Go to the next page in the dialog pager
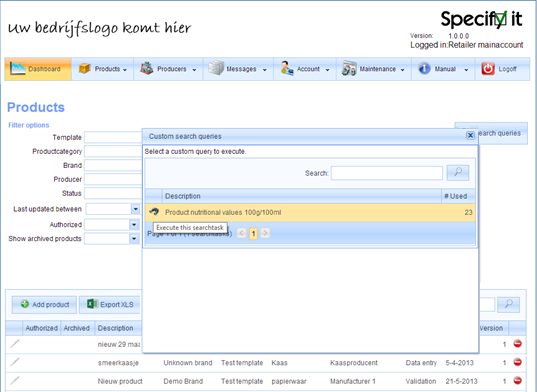This screenshot has width=537, height=392. pyautogui.click(x=265, y=233)
